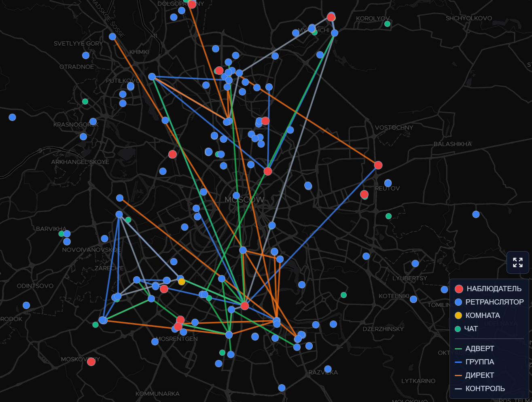Click the gray КОНТРОЛЬ line swatch
The width and height of the screenshot is (532, 402).
click(x=458, y=389)
